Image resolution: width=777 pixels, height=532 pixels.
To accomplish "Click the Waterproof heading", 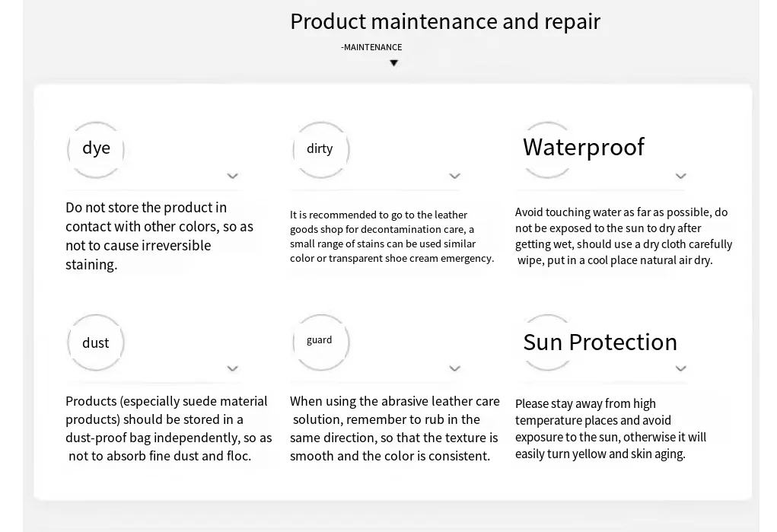I will pos(583,147).
